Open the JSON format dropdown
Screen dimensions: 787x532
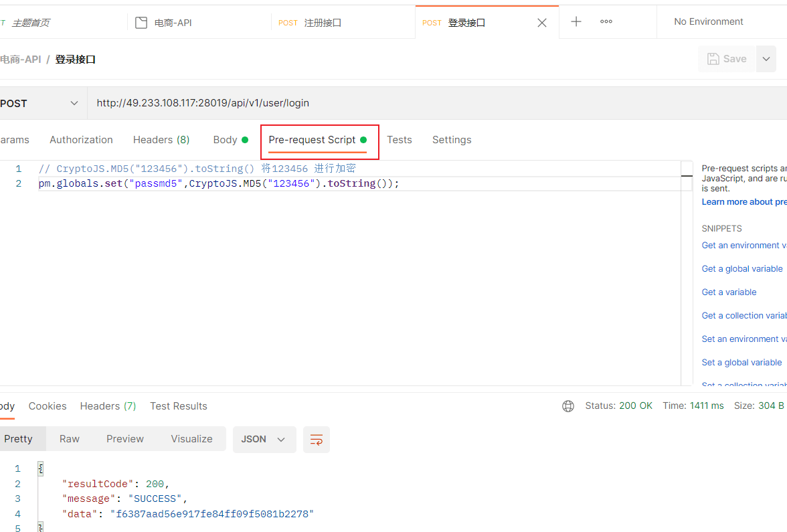[x=264, y=440]
